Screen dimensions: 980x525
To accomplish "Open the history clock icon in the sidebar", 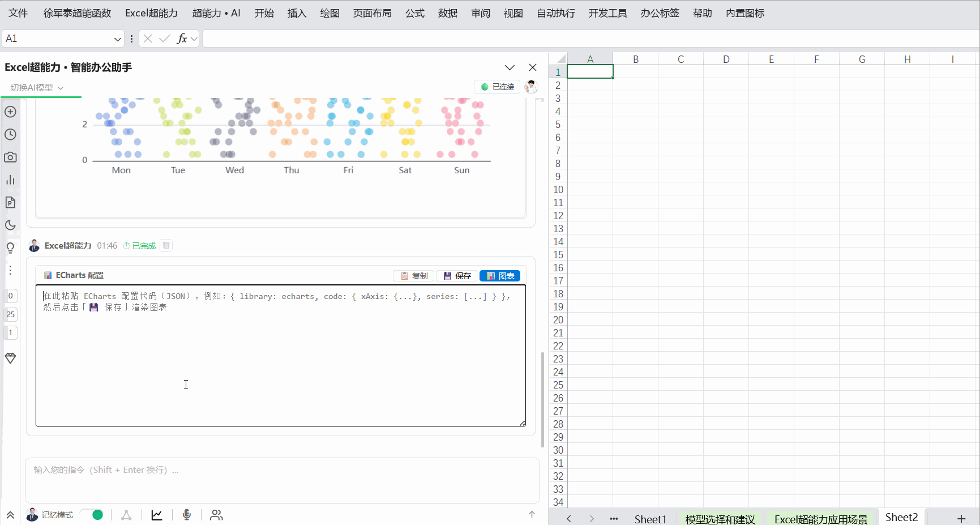I will [x=10, y=134].
